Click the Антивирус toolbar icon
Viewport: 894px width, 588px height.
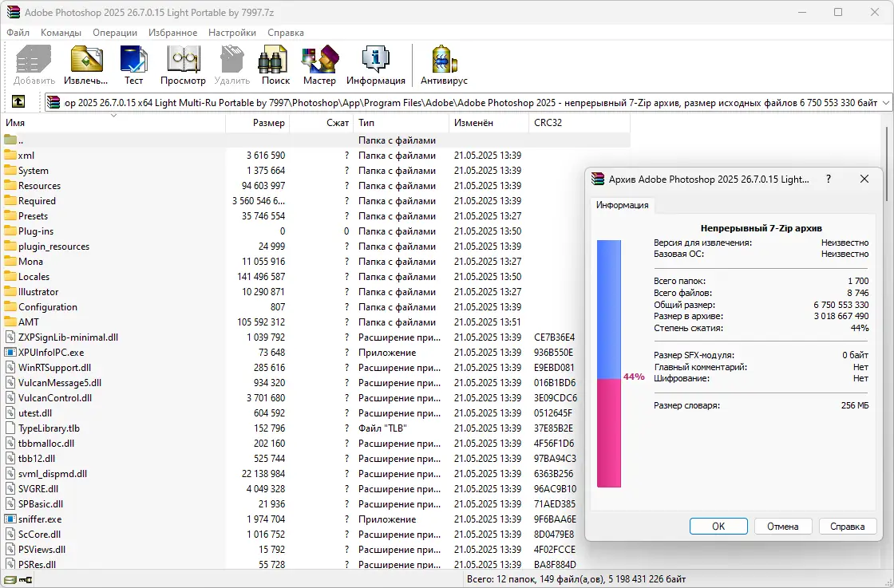click(x=443, y=62)
